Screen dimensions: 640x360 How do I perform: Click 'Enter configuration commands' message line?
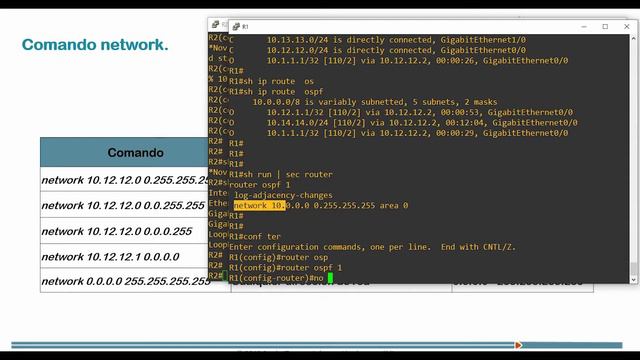pos(372,247)
